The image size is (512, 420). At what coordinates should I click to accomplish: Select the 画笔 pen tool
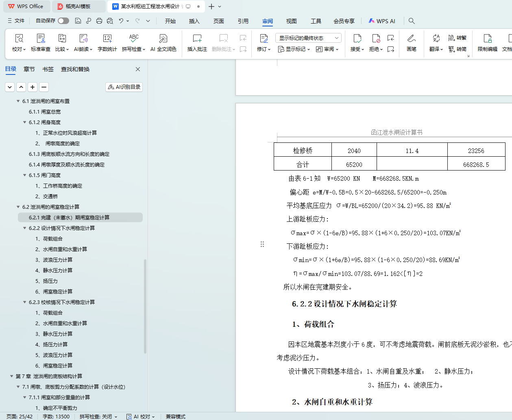pos(411,39)
